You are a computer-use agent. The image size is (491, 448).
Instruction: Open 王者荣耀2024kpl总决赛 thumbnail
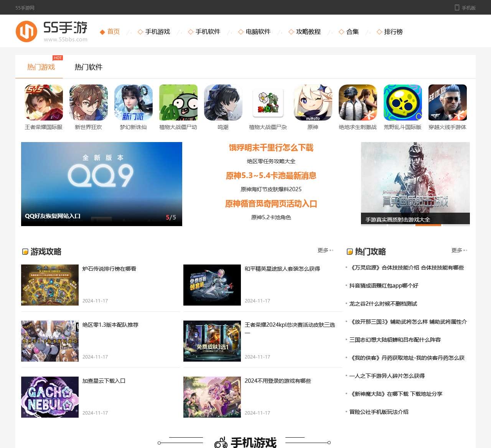212,341
